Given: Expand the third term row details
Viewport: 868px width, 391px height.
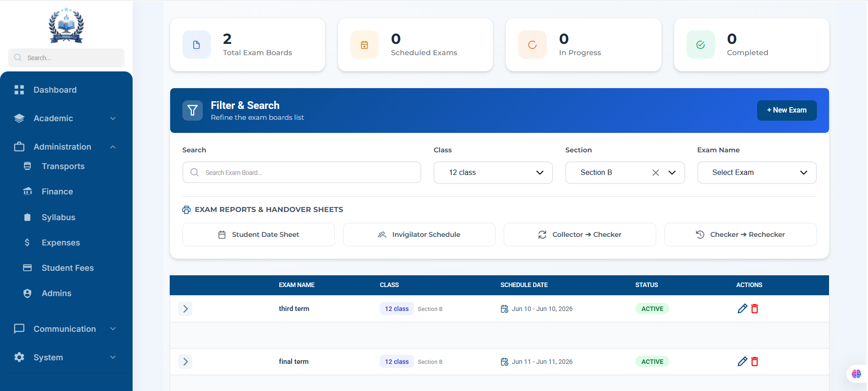Looking at the screenshot, I should coord(185,309).
